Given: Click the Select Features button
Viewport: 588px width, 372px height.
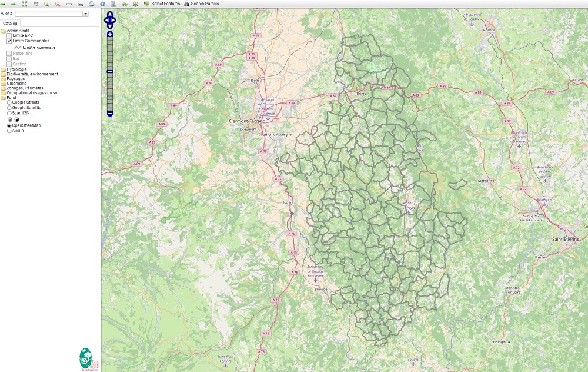Looking at the screenshot, I should pos(162,4).
